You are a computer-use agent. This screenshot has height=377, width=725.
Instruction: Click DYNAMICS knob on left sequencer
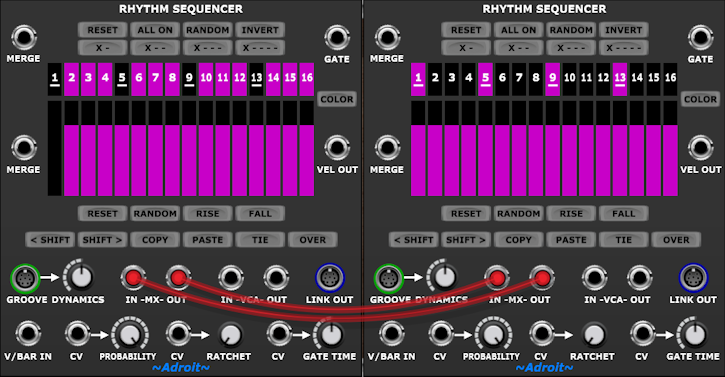click(x=81, y=278)
